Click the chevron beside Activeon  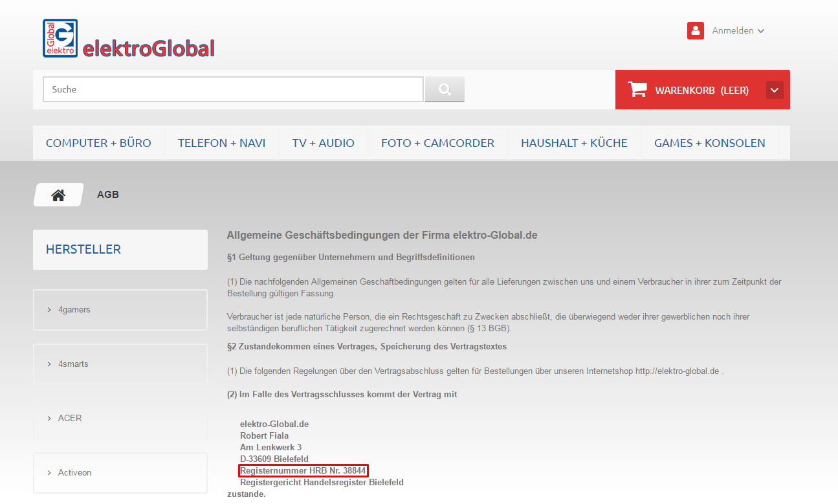(49, 473)
